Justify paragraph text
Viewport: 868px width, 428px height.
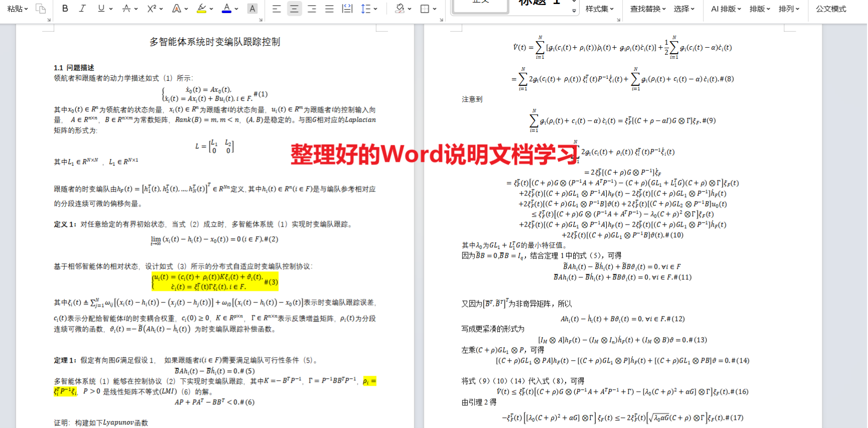point(330,9)
